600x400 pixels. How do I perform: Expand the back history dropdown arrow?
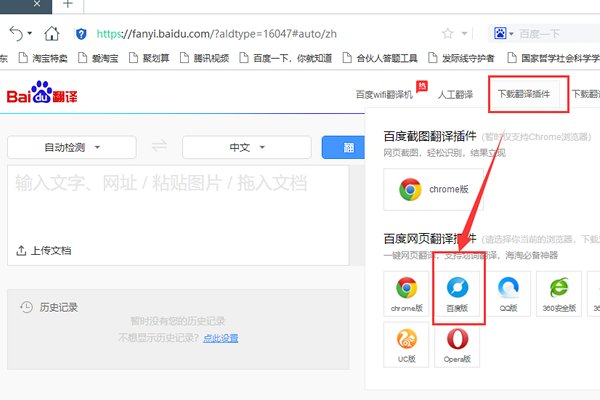click(x=29, y=34)
